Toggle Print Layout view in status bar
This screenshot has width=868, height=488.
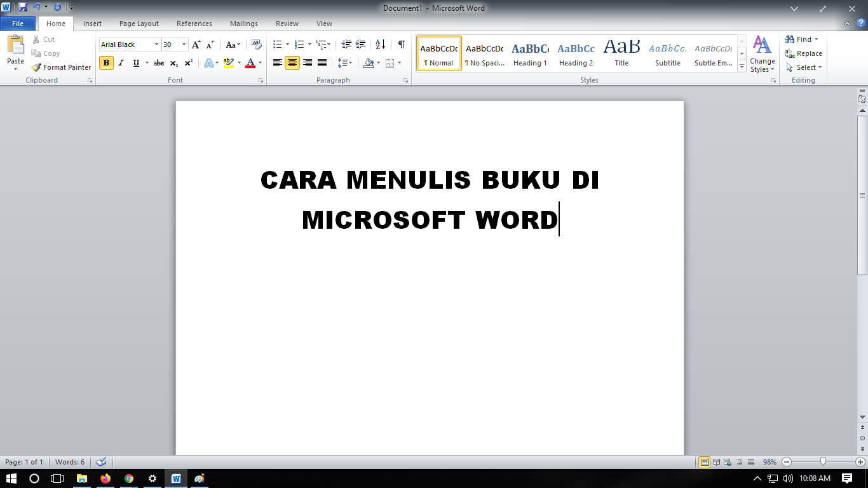(705, 462)
